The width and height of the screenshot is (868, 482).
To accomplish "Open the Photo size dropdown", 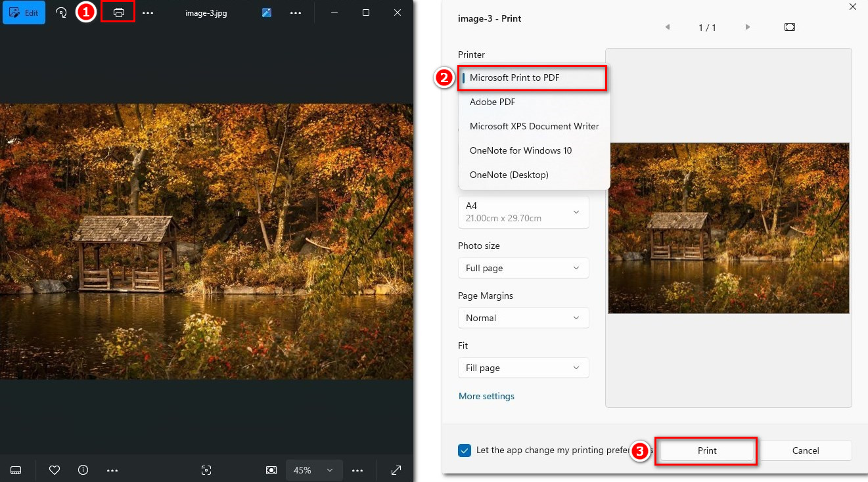I will (523, 268).
